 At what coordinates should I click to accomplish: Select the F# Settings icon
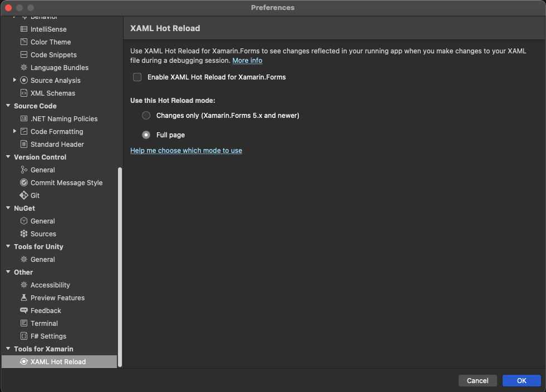coord(23,336)
